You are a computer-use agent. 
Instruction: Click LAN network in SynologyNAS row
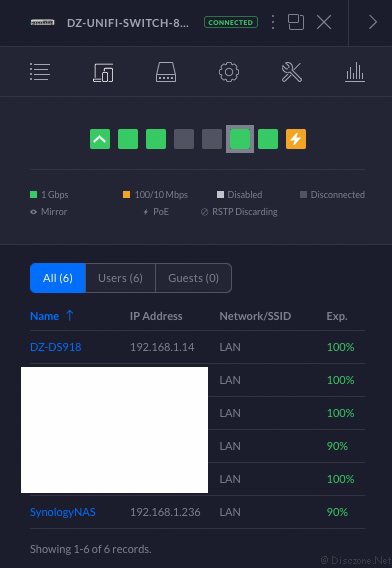tap(230, 512)
